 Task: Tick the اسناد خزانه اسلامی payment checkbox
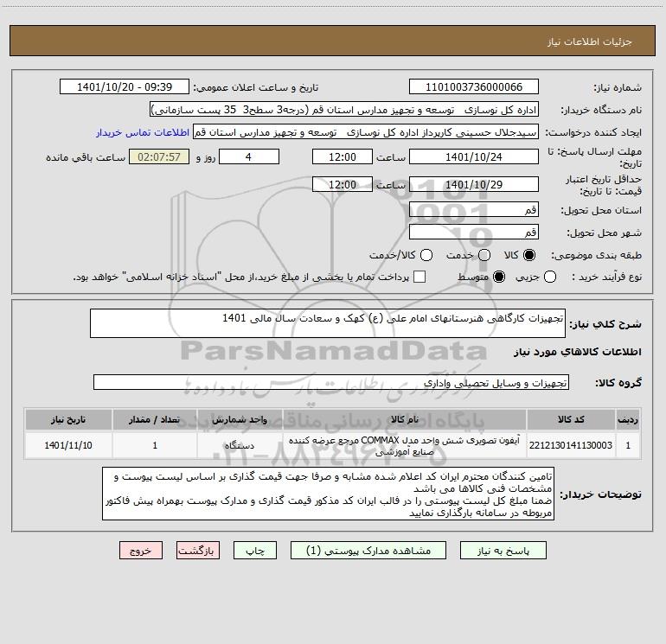click(x=419, y=277)
